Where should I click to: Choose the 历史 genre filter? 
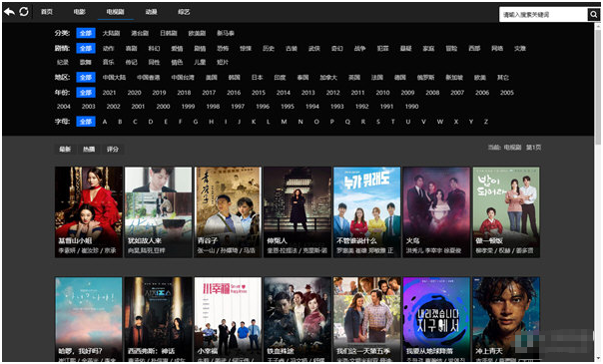coord(269,49)
